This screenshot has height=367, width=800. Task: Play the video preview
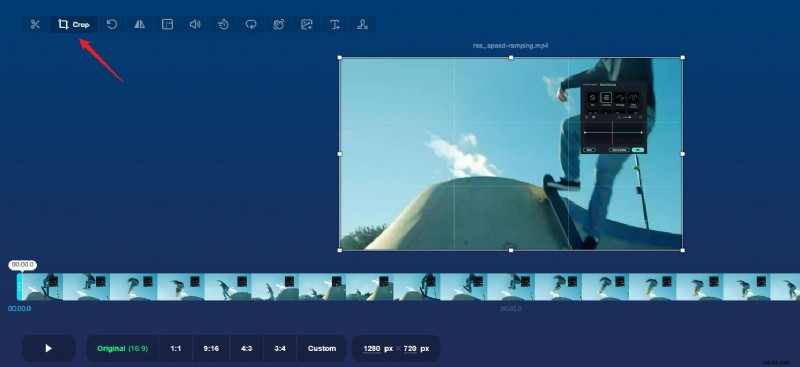point(49,348)
